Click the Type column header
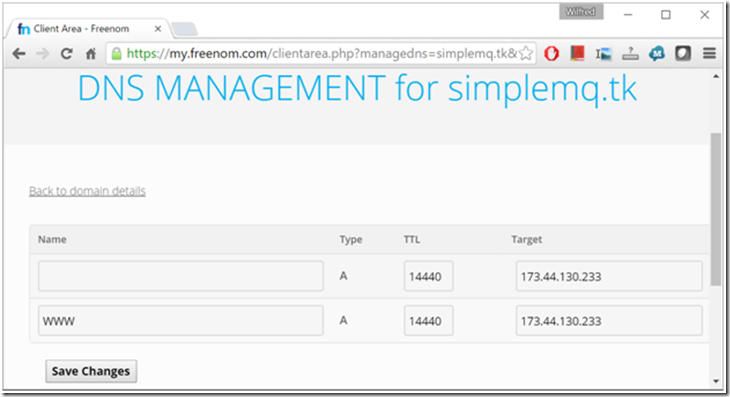Screen dimensions: 730x397 [x=351, y=239]
